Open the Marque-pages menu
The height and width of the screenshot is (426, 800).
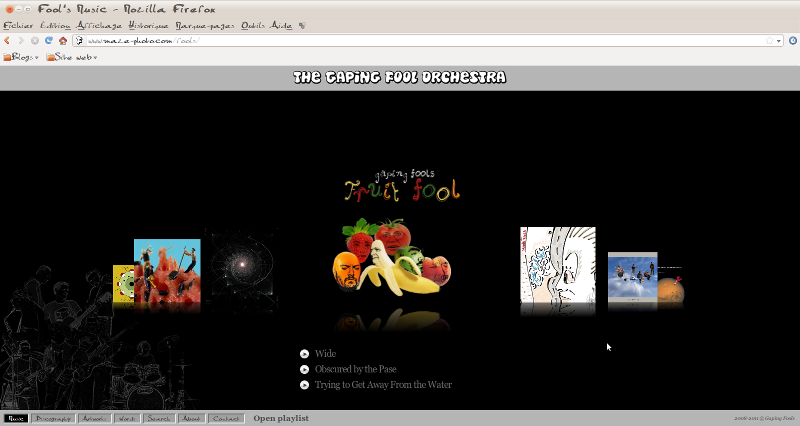204,26
